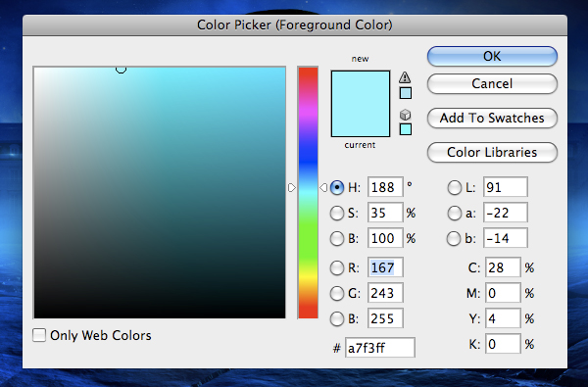
Task: Click the hue slider's right arrow handle
Action: [323, 187]
